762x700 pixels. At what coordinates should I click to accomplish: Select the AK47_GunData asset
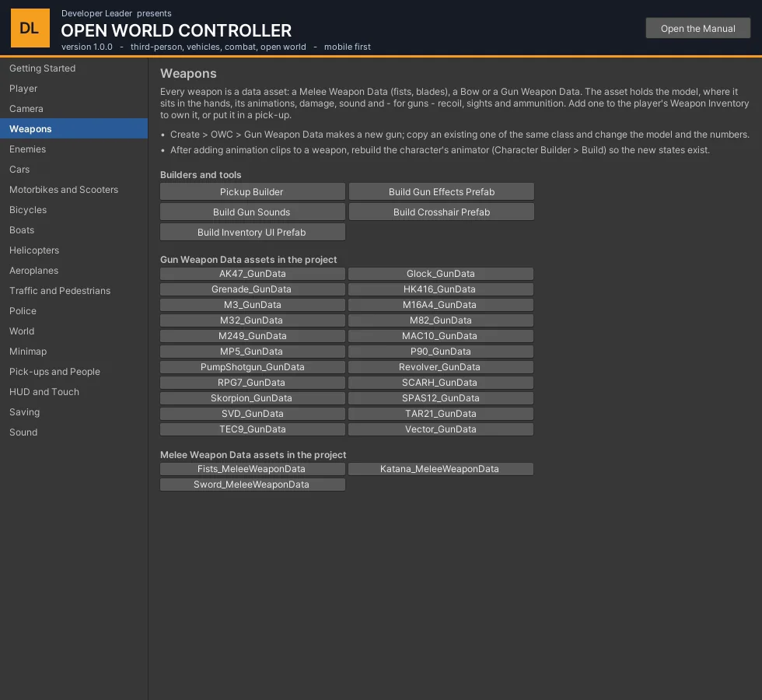click(x=253, y=274)
